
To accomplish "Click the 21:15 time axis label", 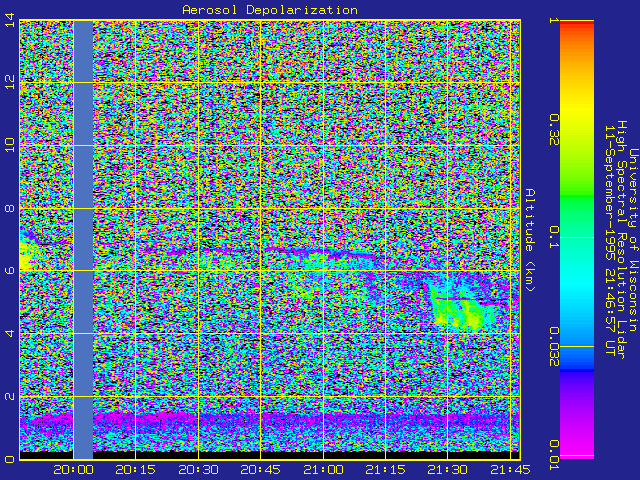I will [385, 470].
